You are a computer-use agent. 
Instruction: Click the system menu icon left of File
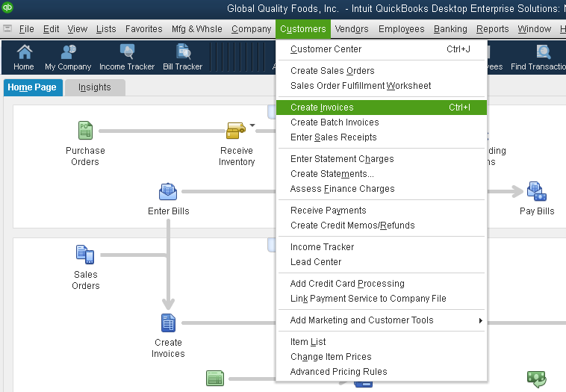tap(7, 28)
